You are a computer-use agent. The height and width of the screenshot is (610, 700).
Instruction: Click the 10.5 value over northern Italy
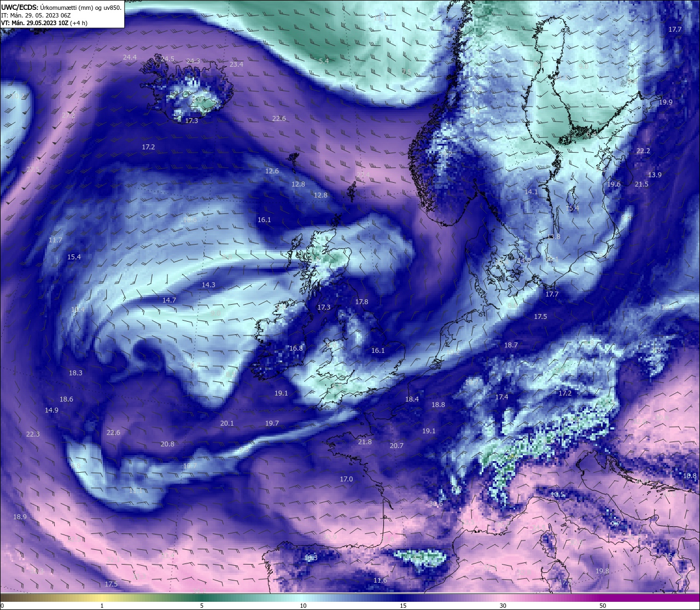(557, 495)
